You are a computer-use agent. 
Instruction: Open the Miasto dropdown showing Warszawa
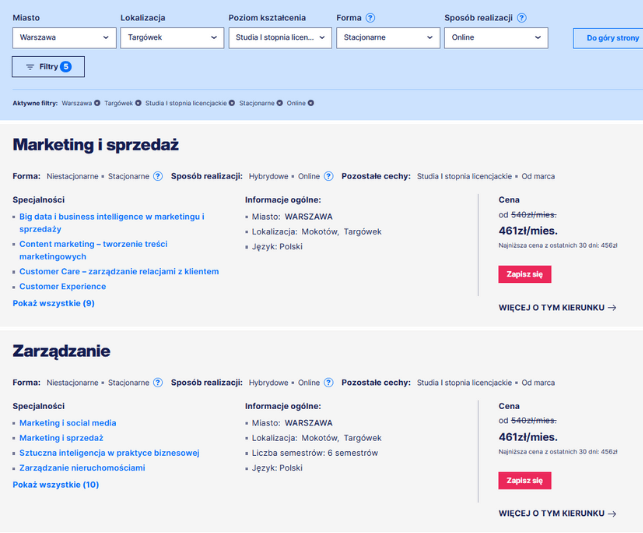point(64,38)
